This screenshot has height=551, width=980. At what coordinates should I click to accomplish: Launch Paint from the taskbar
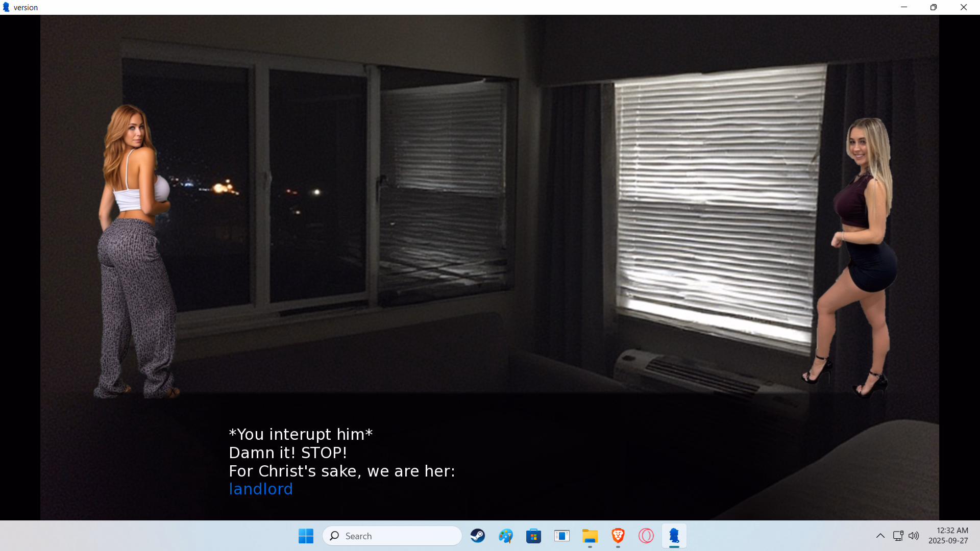(x=506, y=536)
